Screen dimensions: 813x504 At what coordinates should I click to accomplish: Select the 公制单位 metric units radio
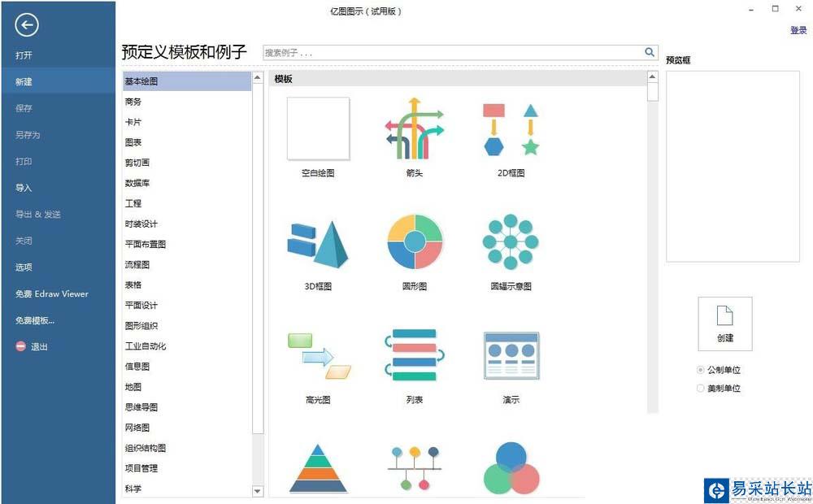tap(701, 370)
